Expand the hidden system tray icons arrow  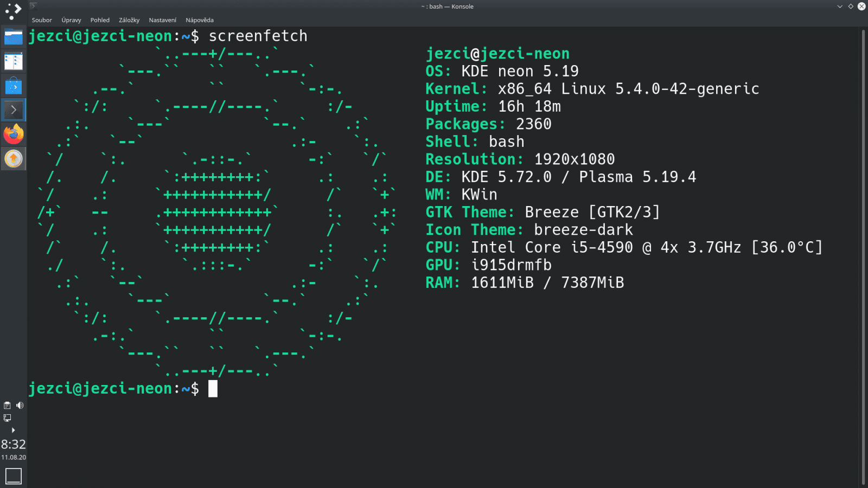[13, 431]
